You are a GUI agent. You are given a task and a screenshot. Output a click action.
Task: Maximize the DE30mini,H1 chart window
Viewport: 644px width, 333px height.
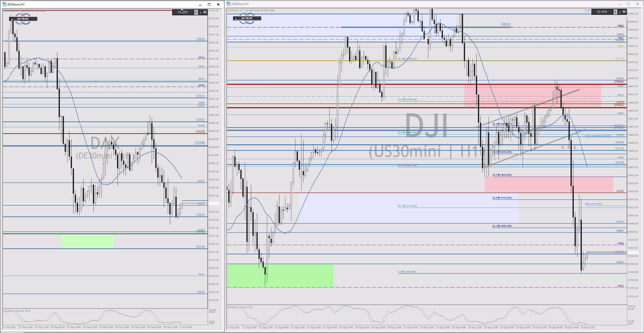click(x=209, y=5)
